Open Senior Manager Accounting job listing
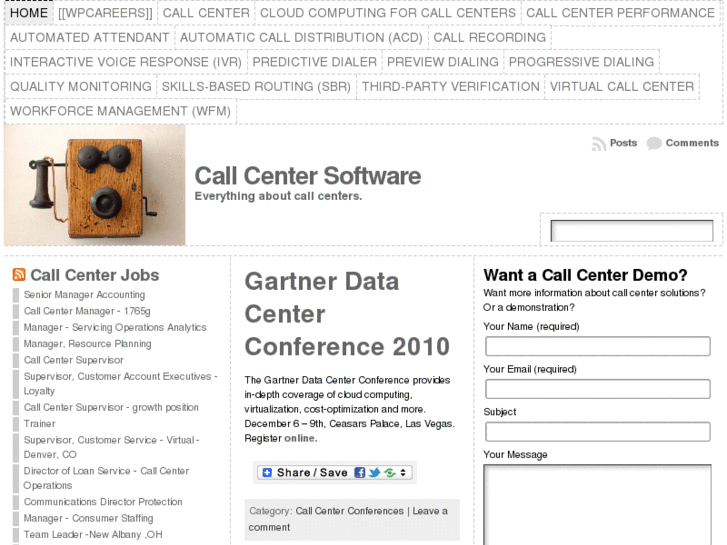This screenshot has width=727, height=545. pyautogui.click(x=84, y=295)
